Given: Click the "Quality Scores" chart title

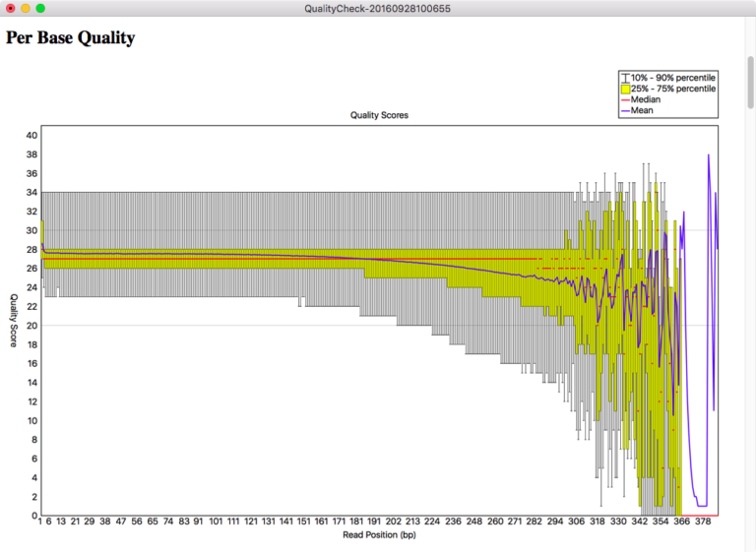Looking at the screenshot, I should 379,115.
